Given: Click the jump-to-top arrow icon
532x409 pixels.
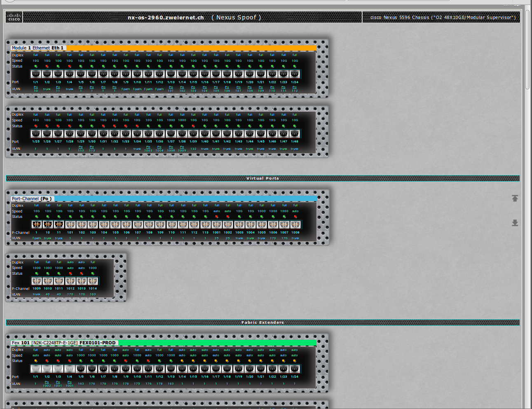Looking at the screenshot, I should coord(515,198).
